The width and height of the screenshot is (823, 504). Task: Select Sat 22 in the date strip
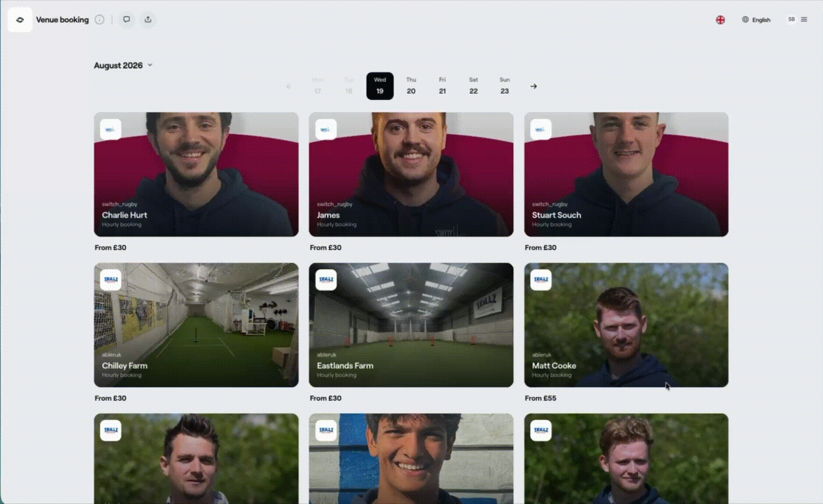point(473,86)
